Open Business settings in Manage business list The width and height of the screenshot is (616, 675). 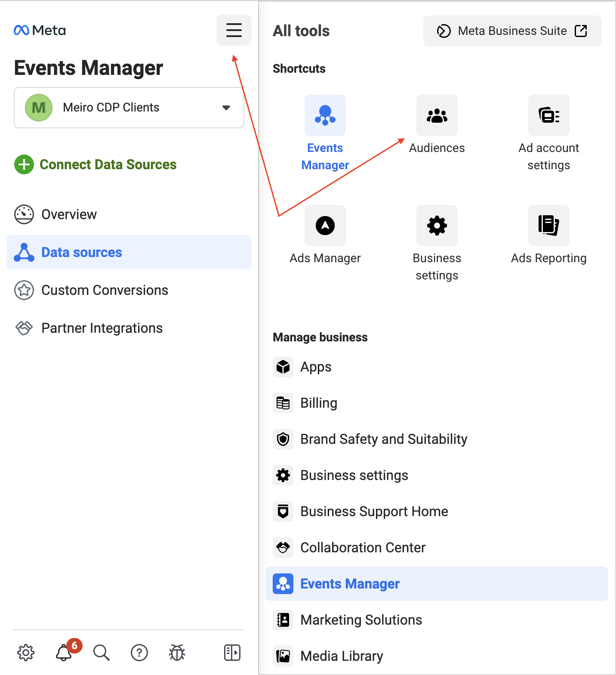(x=437, y=475)
